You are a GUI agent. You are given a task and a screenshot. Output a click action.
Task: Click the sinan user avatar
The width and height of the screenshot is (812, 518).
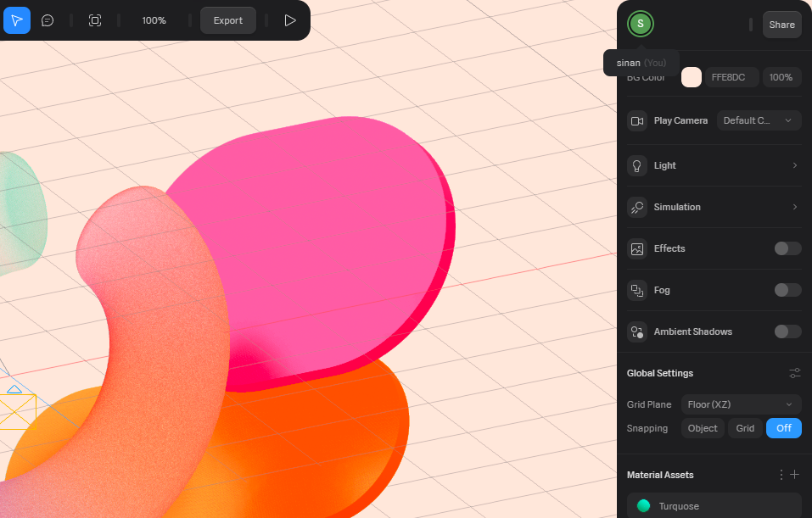click(641, 24)
